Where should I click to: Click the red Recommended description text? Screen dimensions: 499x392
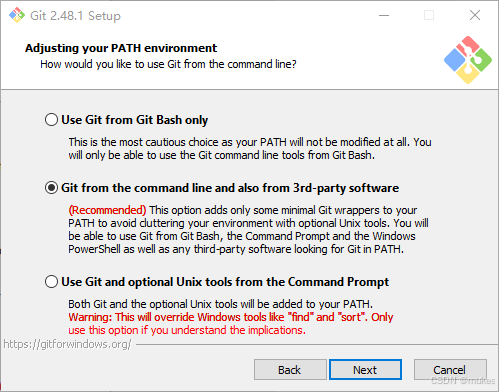click(x=107, y=210)
